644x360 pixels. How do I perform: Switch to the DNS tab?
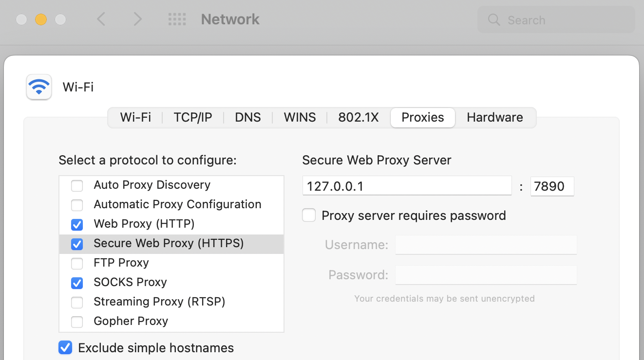click(x=248, y=117)
